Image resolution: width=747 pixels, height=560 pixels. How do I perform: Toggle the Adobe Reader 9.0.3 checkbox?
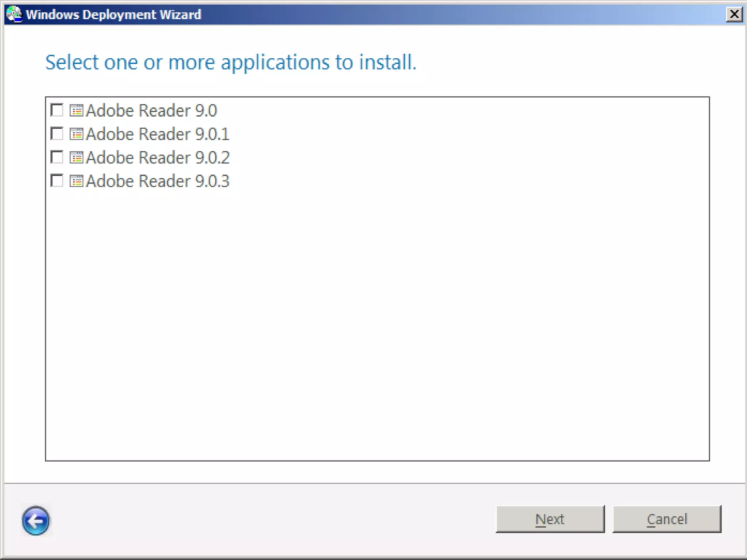tap(57, 181)
